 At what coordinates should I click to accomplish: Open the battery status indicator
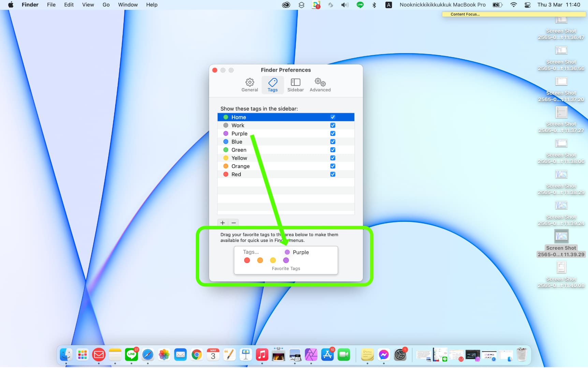pyautogui.click(x=497, y=5)
